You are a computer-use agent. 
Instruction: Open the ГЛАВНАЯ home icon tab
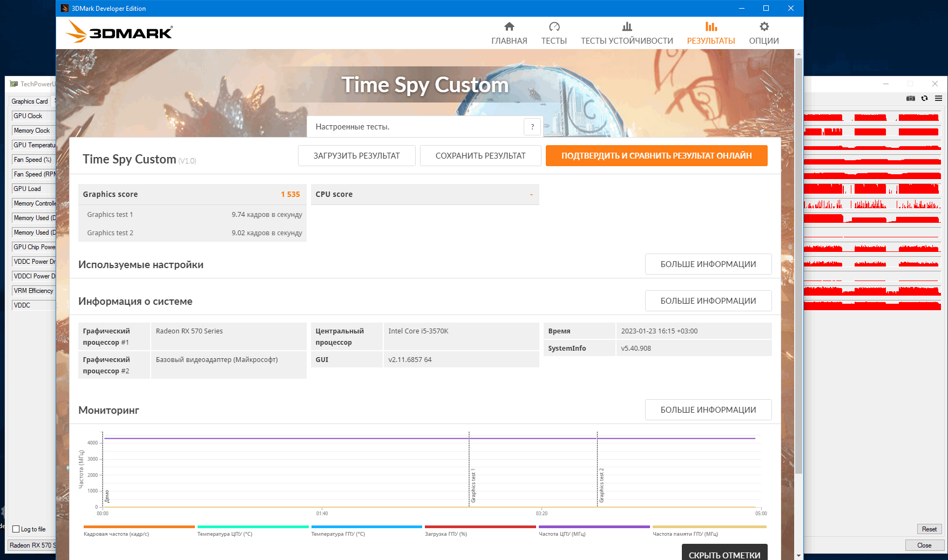coord(509,26)
